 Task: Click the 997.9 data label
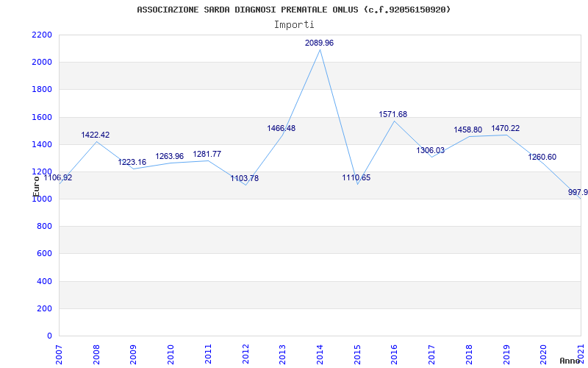578,193
